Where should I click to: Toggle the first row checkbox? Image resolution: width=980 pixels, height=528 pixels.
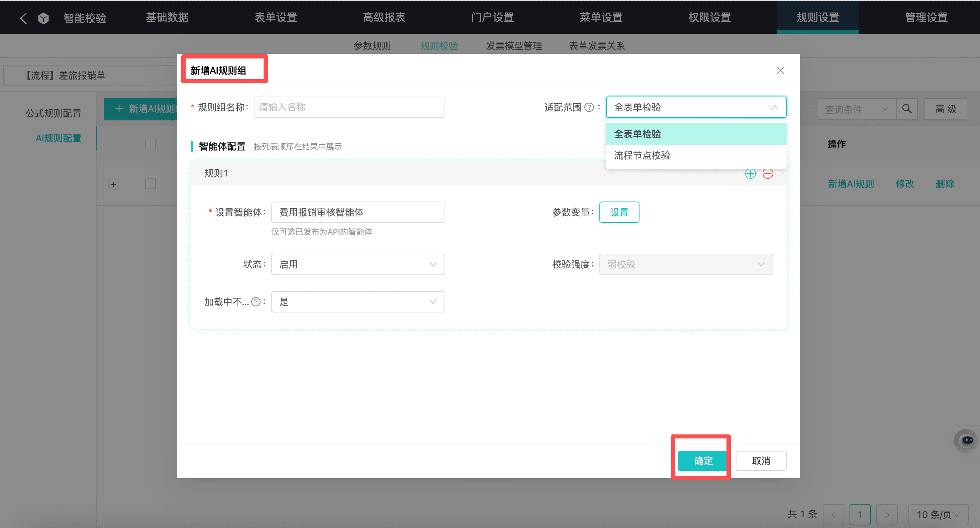pyautogui.click(x=151, y=184)
